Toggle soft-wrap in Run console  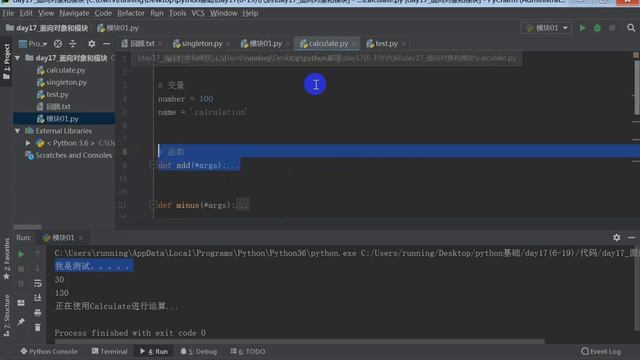tap(38, 283)
